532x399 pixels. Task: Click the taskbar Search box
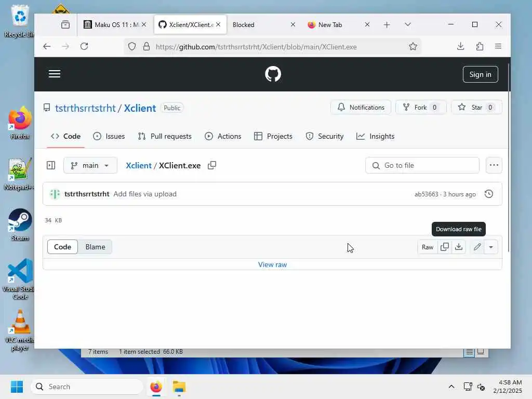87,387
